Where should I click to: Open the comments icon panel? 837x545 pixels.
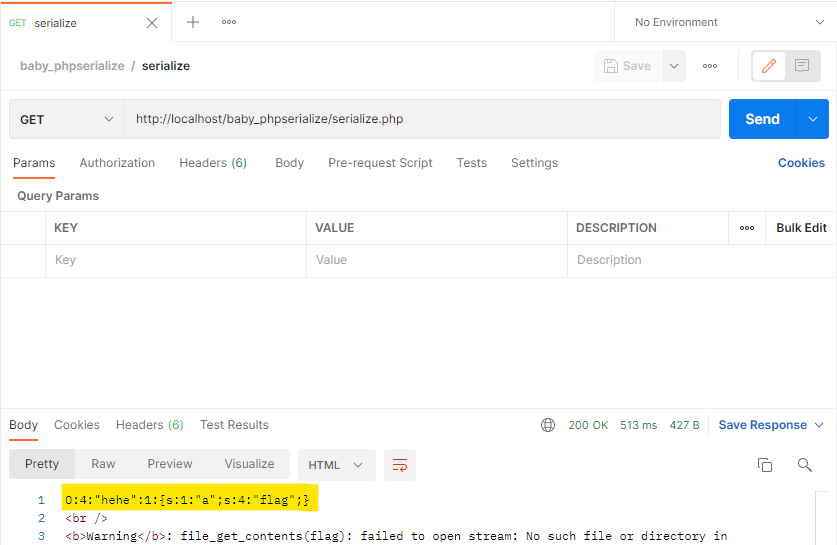tap(802, 66)
